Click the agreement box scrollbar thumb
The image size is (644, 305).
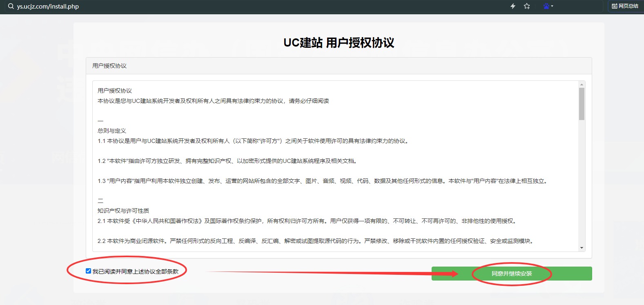pyautogui.click(x=582, y=104)
